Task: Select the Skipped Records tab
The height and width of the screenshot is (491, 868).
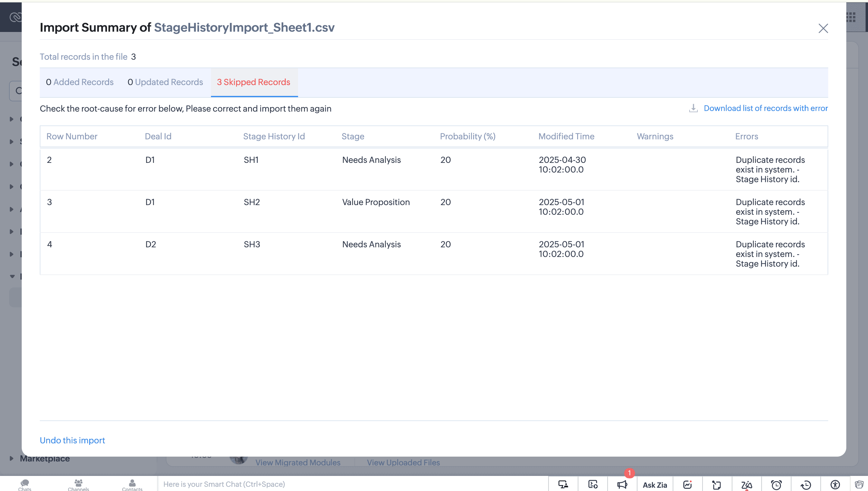Action: 253,82
